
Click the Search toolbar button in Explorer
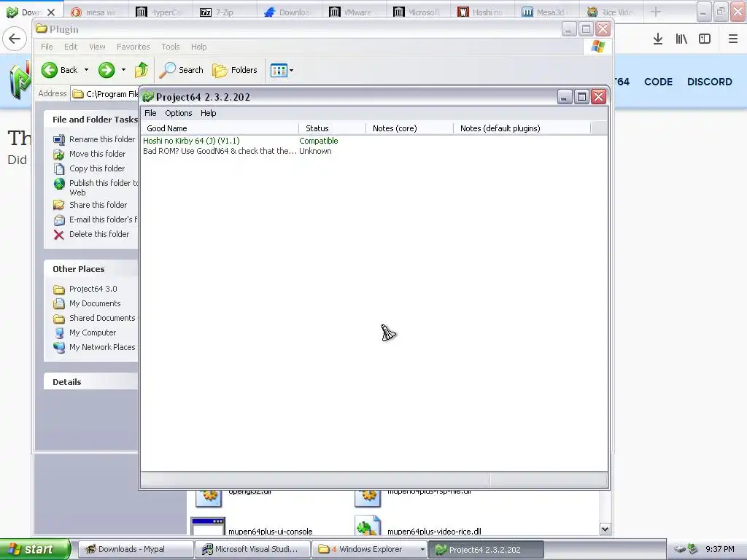181,70
